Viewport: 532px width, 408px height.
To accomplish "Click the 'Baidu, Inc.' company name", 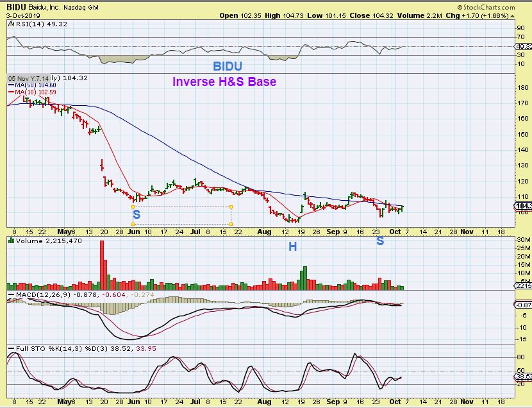I will (x=44, y=7).
